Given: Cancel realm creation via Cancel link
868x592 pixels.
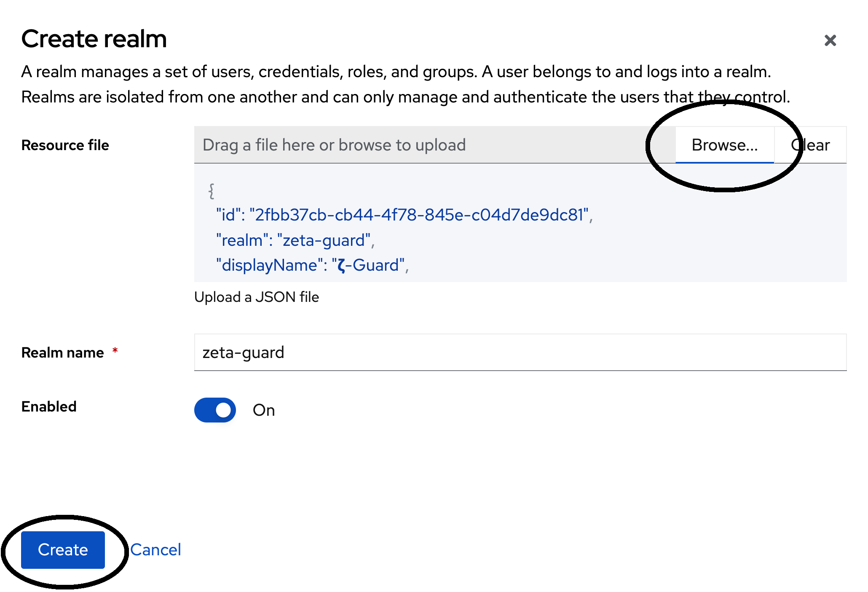Looking at the screenshot, I should coord(155,550).
